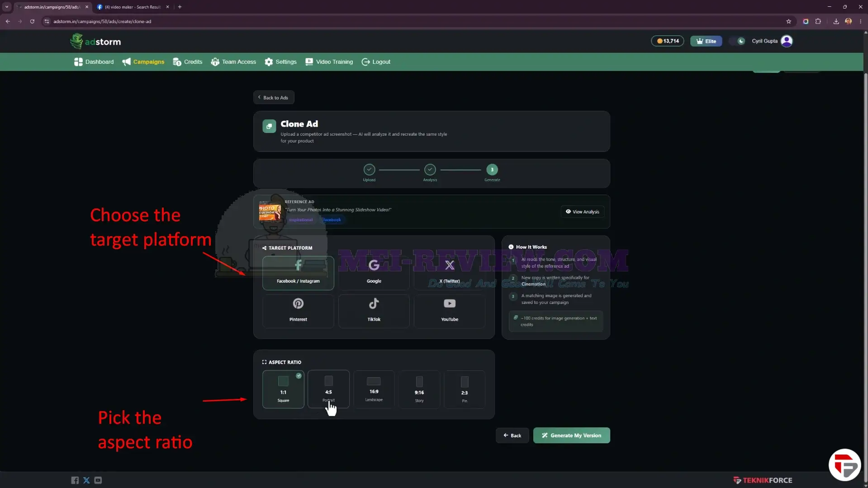Choose 16:9 Landscape aspect ratio
868x488 pixels.
[x=374, y=389]
